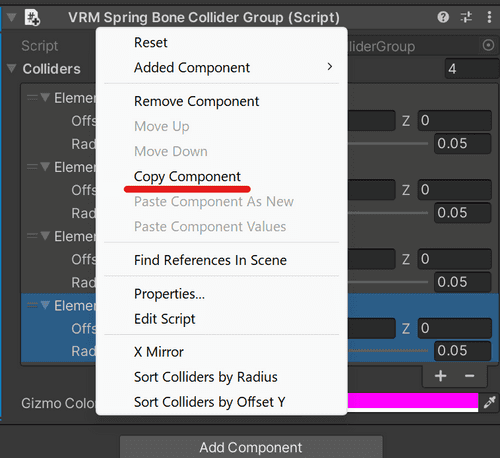Open the three-dot component options menu
Viewport: 500px width, 458px height.
pos(489,17)
